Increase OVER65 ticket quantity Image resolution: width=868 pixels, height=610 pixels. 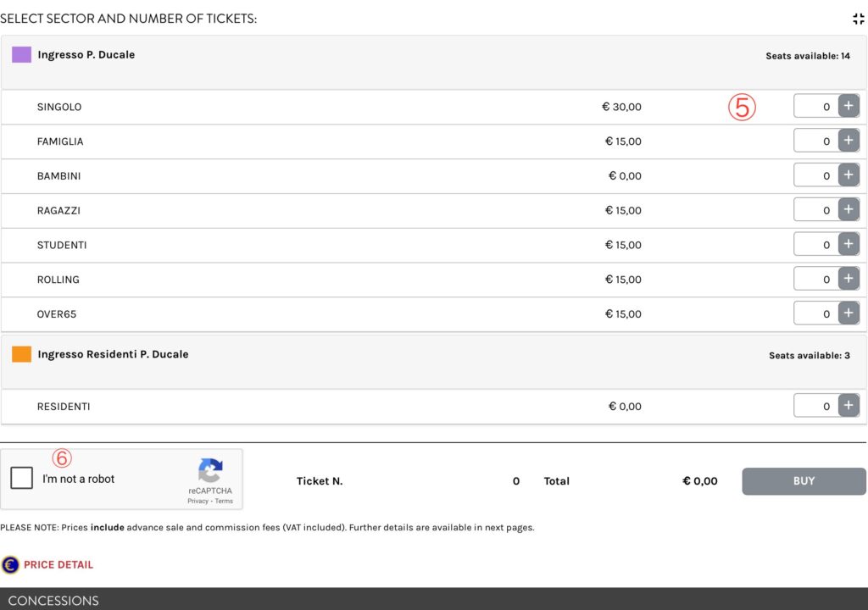(849, 313)
